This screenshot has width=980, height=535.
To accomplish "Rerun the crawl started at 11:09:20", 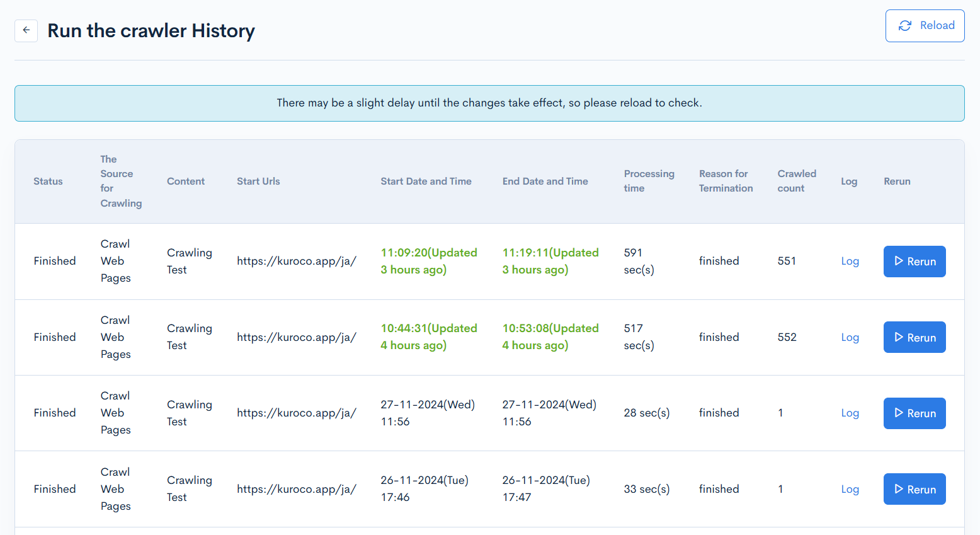I will click(914, 262).
